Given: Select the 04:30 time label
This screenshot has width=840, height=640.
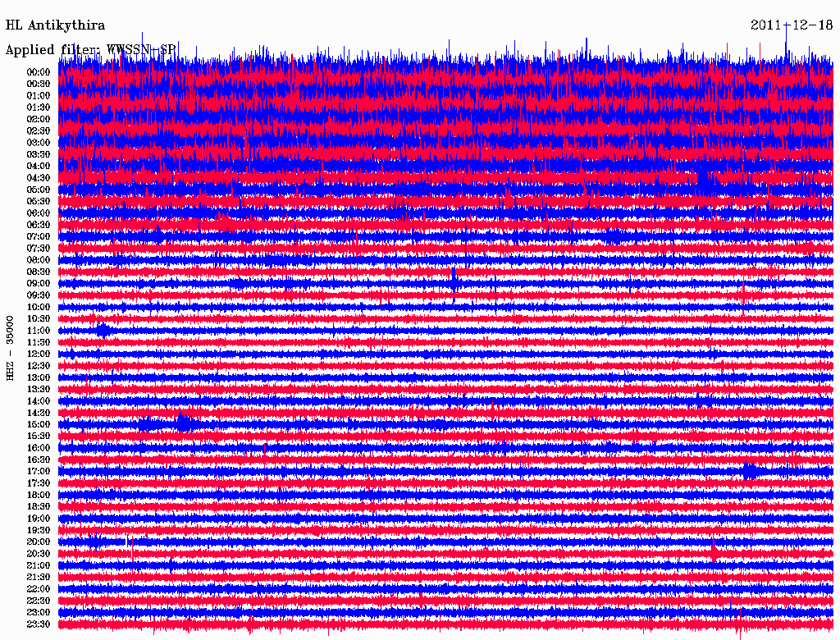Looking at the screenshot, I should click(x=39, y=178).
